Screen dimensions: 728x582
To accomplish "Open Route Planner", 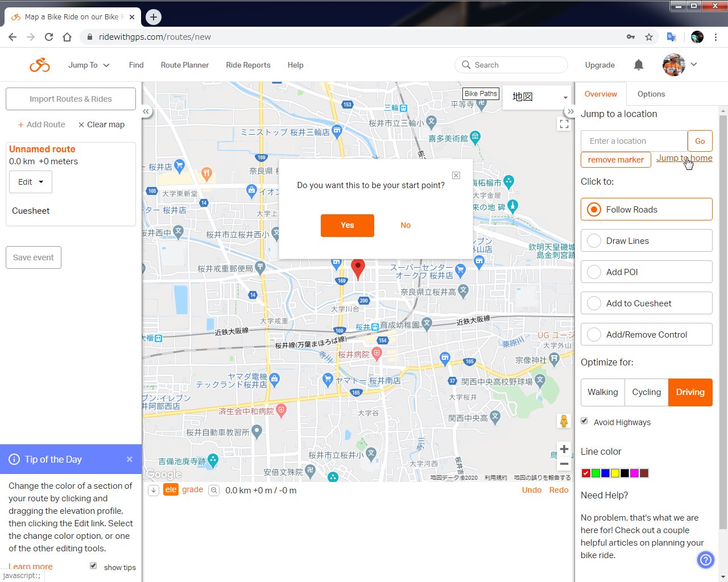I will (185, 65).
